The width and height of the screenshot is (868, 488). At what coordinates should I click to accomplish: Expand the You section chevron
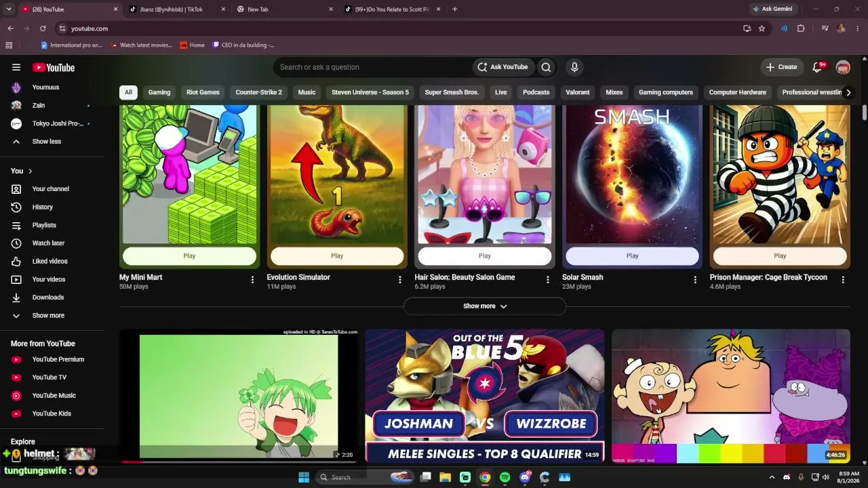click(x=30, y=171)
